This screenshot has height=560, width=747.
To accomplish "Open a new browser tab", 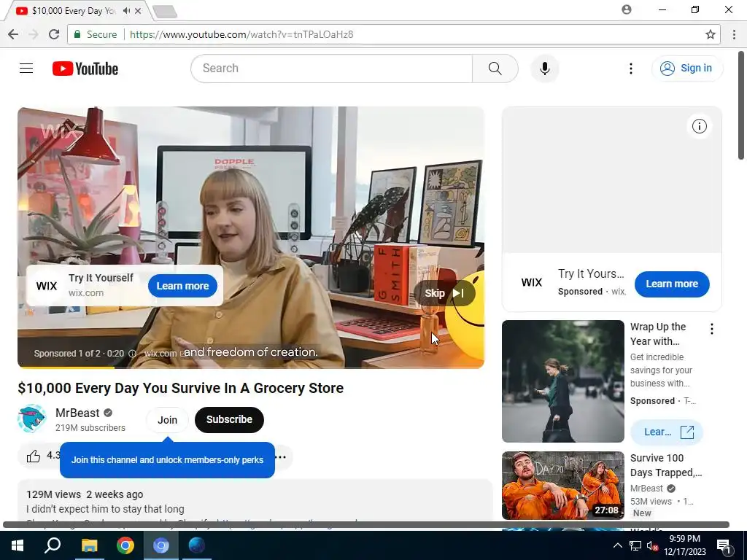I will [x=165, y=12].
